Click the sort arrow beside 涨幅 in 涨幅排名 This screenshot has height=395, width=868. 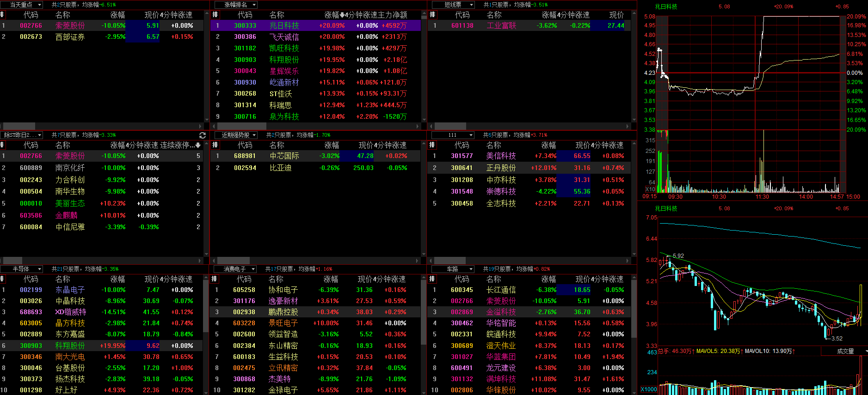[341, 15]
